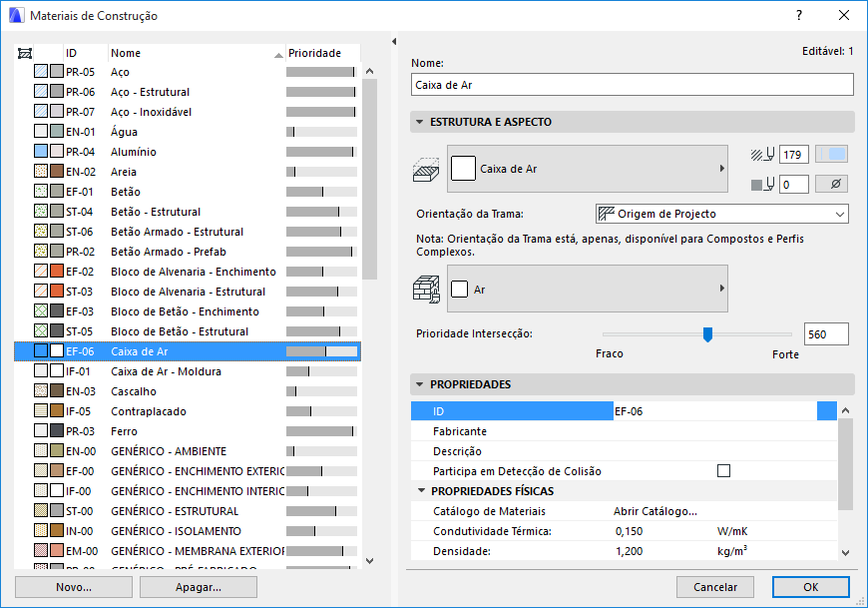
Task: Click the surface material brick wall icon
Action: pyautogui.click(x=426, y=290)
